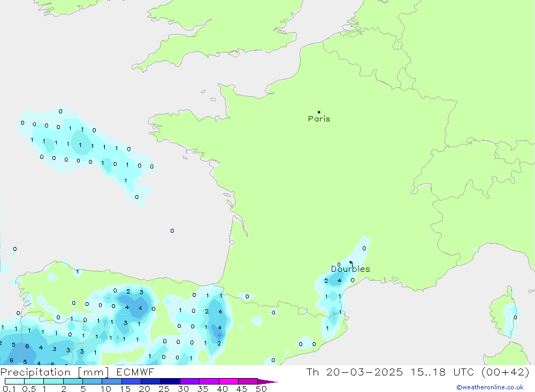Pick the legend swatch between 5 and 10
Image resolution: width=535 pixels, height=392 pixels.
click(93, 381)
